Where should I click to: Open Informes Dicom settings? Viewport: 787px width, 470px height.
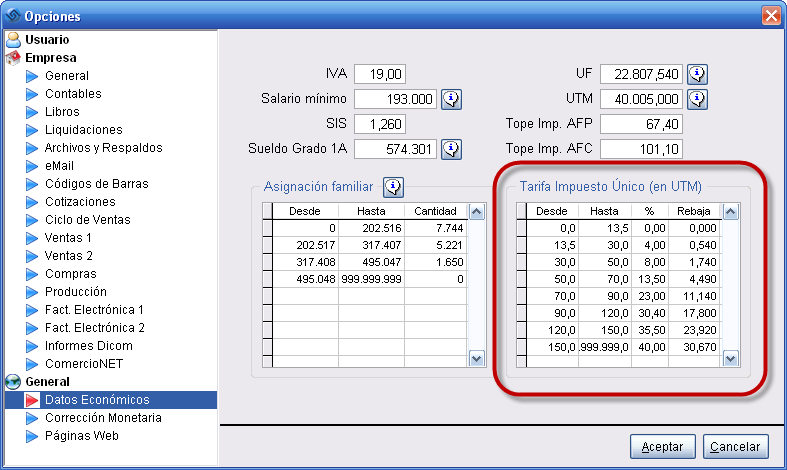[89, 346]
